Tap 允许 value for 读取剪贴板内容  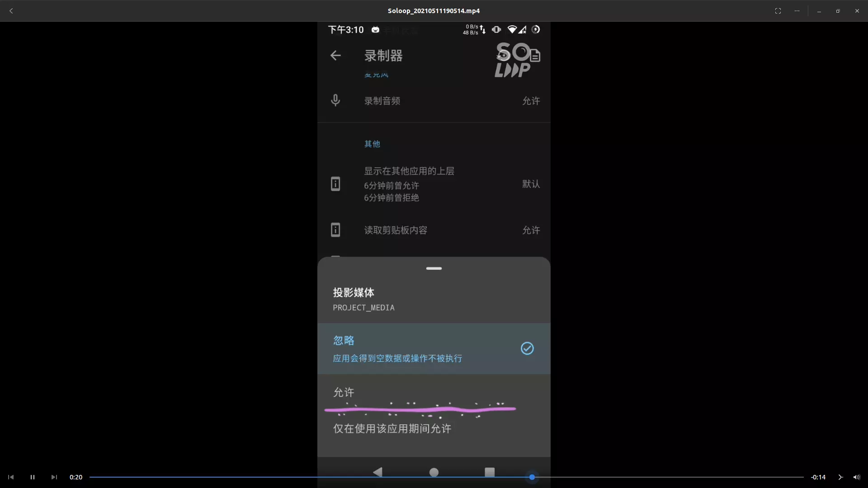click(531, 230)
